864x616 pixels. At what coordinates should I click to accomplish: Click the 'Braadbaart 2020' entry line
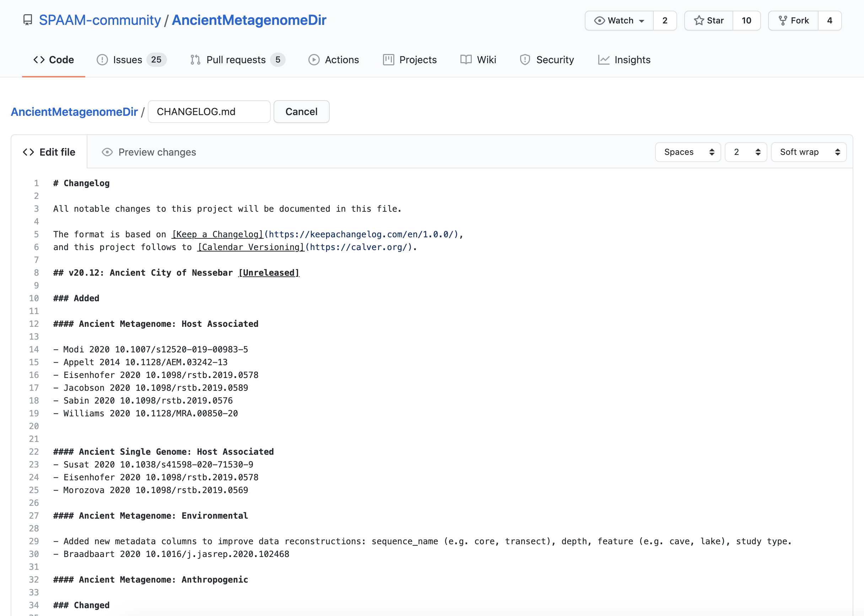click(171, 554)
